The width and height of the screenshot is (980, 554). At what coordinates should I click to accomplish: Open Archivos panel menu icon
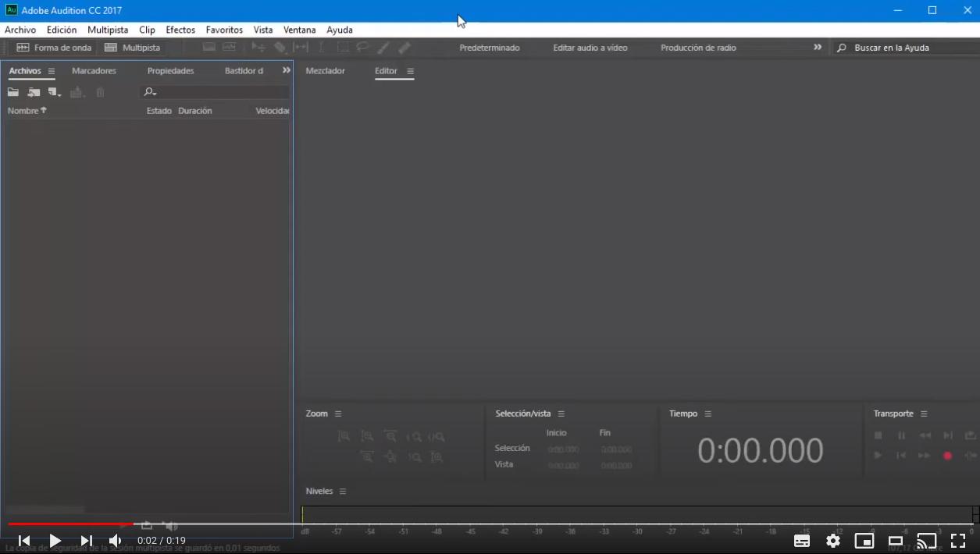[52, 71]
